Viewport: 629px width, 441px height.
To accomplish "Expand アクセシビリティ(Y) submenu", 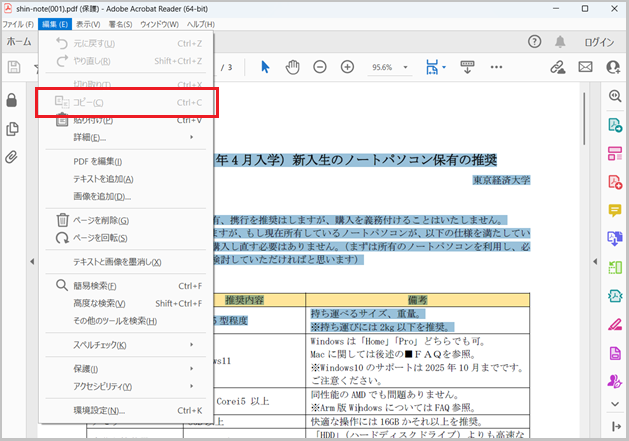I will [126, 386].
